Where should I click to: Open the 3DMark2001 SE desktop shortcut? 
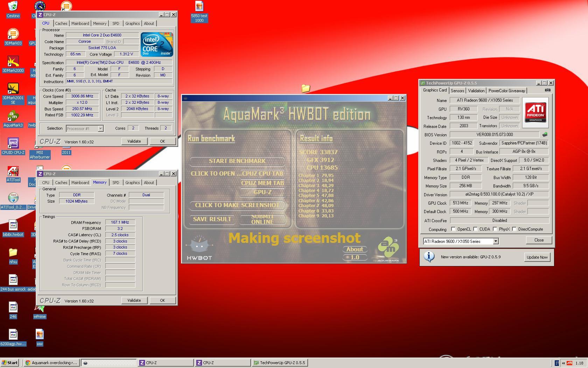(x=13, y=89)
